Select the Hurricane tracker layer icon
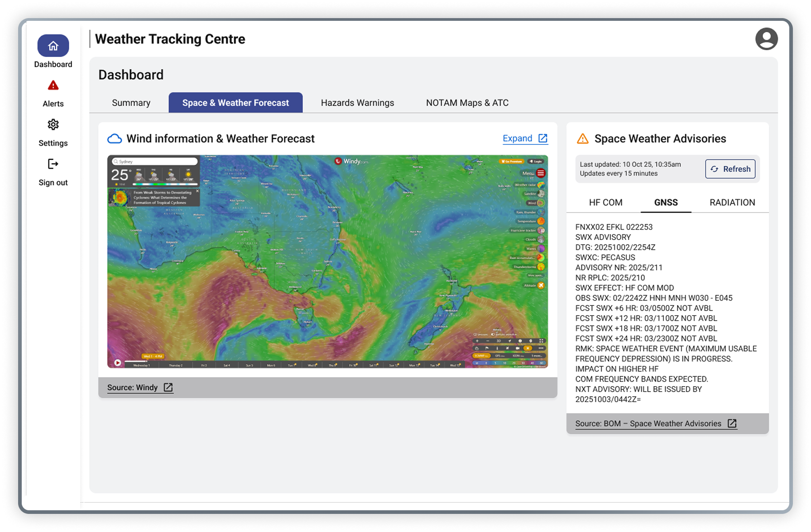The height and width of the screenshot is (532, 811). pyautogui.click(x=541, y=230)
